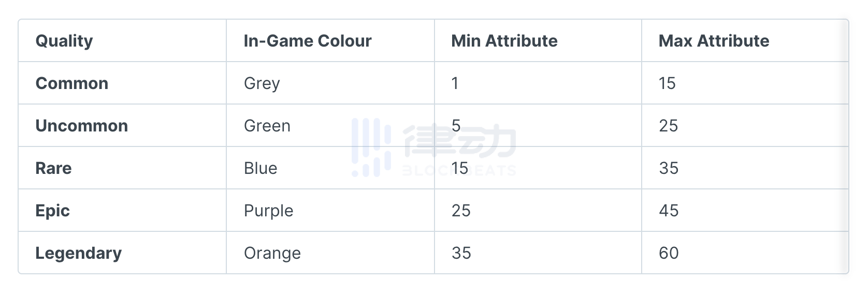This screenshot has width=868, height=295.
Task: Select the Purple colour cell
Action: coord(269,211)
